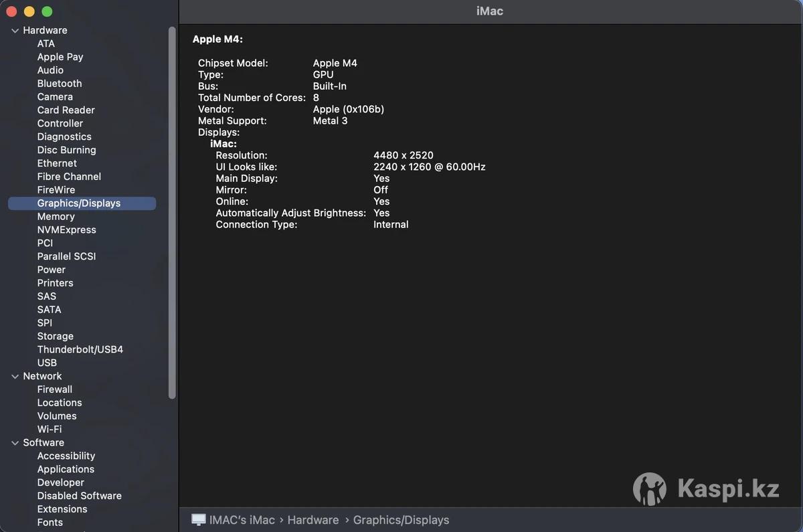This screenshot has width=803, height=532.
Task: Open the Applications software list
Action: pyautogui.click(x=66, y=469)
